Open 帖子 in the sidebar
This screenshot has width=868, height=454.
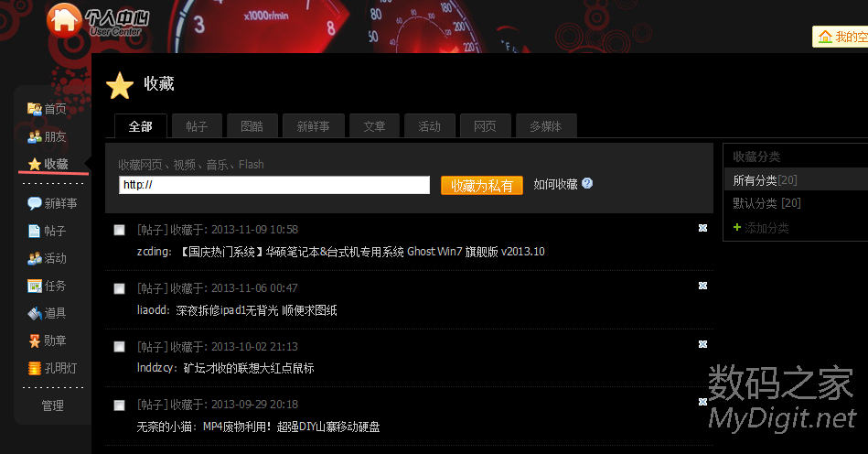[47, 231]
